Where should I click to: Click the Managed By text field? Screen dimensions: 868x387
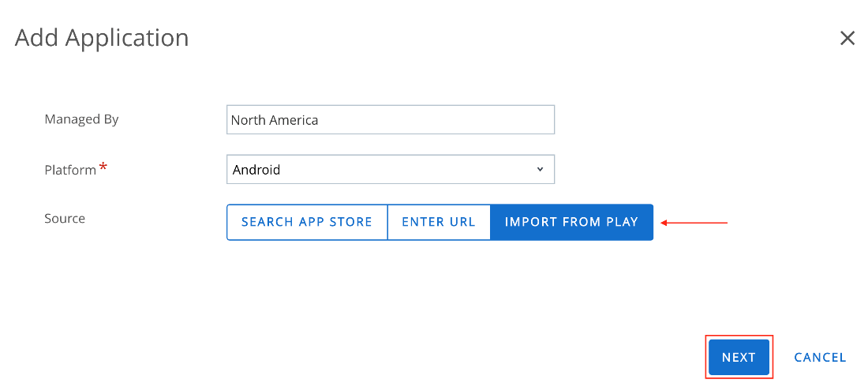(390, 120)
